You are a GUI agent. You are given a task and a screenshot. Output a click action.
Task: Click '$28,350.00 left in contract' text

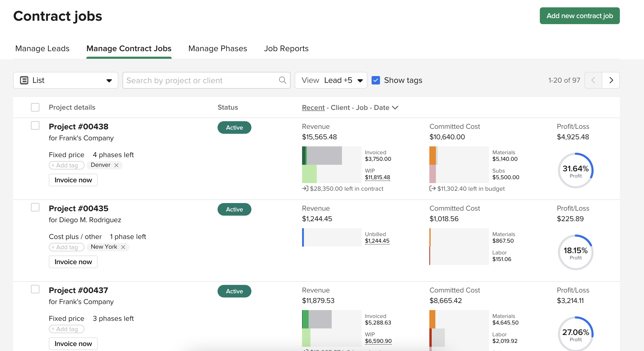click(346, 189)
